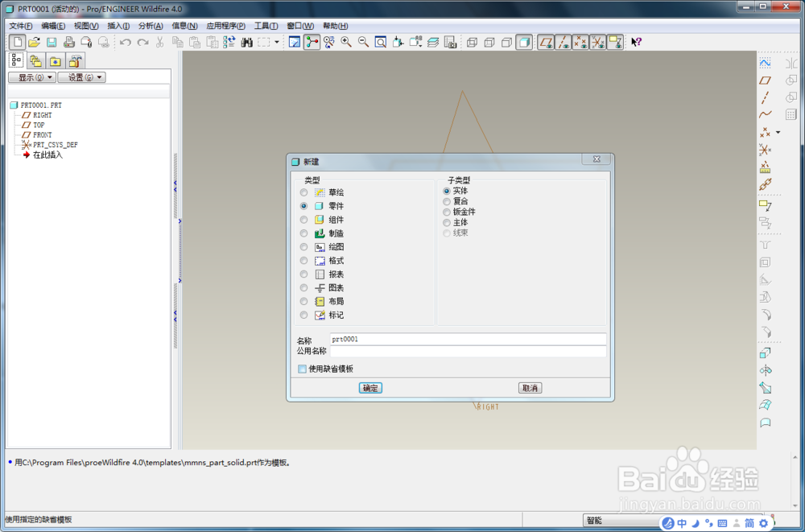Select Shading display icon
The image size is (805, 532).
[524, 42]
